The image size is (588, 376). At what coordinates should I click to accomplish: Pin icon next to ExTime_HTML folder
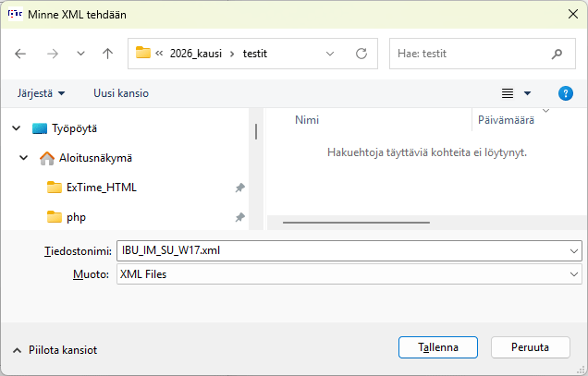[239, 188]
